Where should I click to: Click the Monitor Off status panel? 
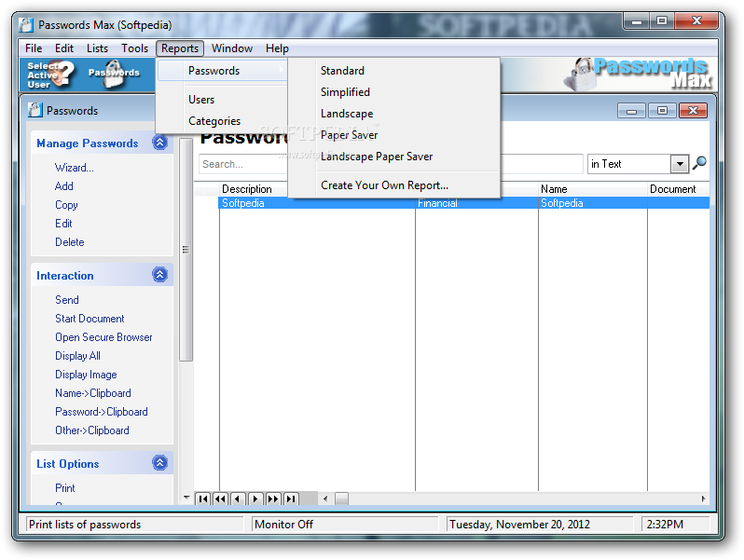[x=345, y=525]
